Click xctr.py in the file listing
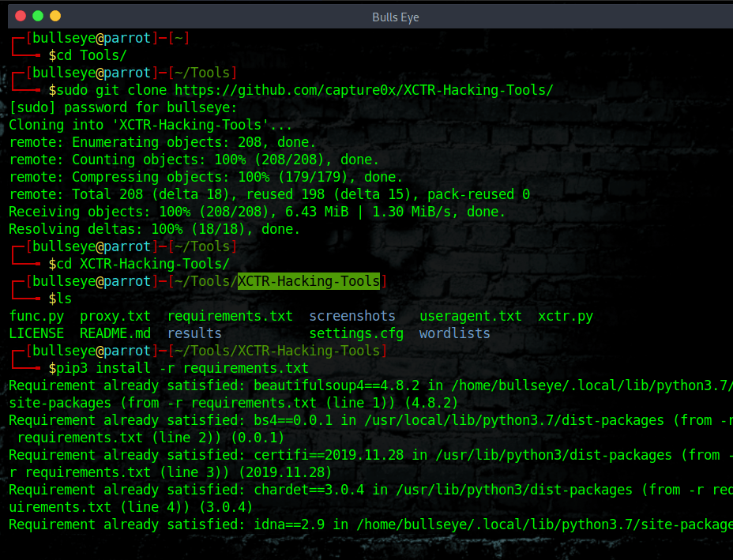Image resolution: width=733 pixels, height=560 pixels. tap(566, 316)
